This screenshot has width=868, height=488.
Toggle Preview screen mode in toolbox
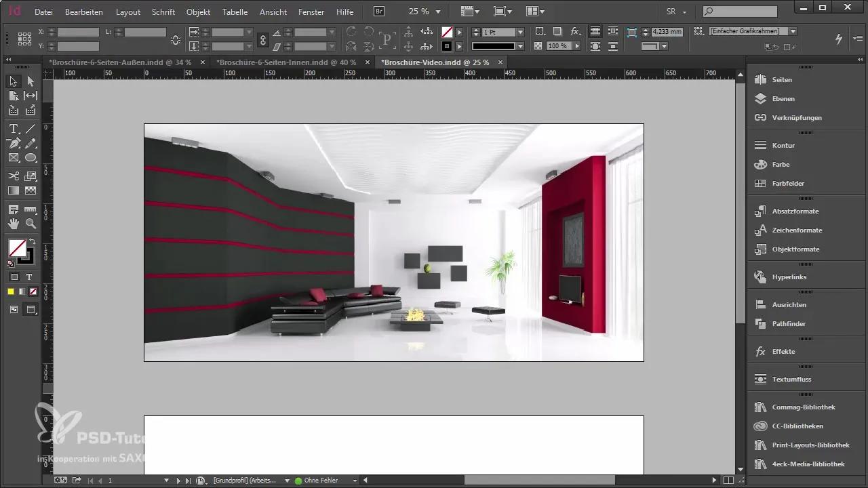(x=31, y=310)
